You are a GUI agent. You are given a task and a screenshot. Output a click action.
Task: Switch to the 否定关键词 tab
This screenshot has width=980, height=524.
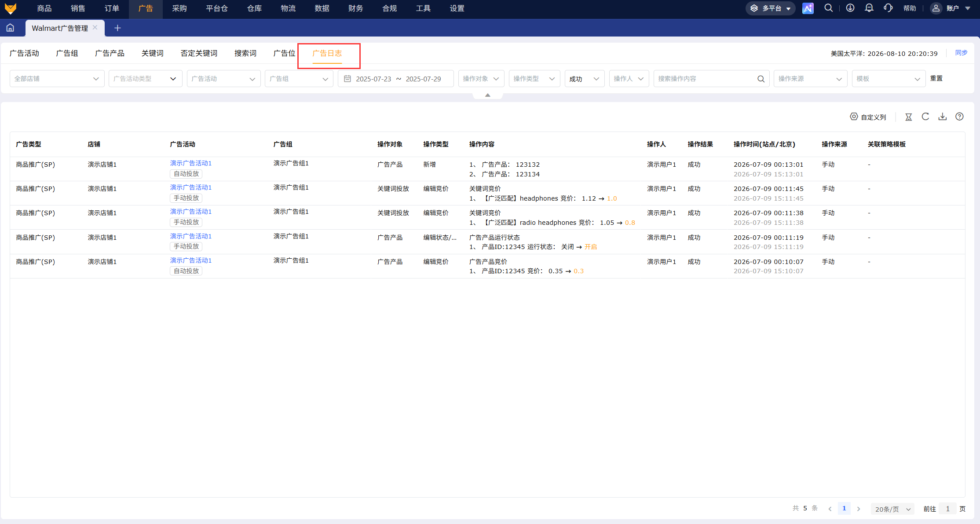199,53
